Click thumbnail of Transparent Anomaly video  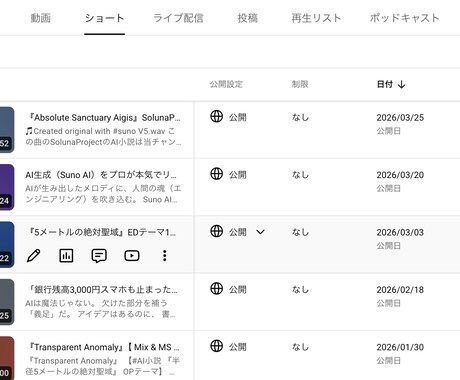tap(7, 358)
